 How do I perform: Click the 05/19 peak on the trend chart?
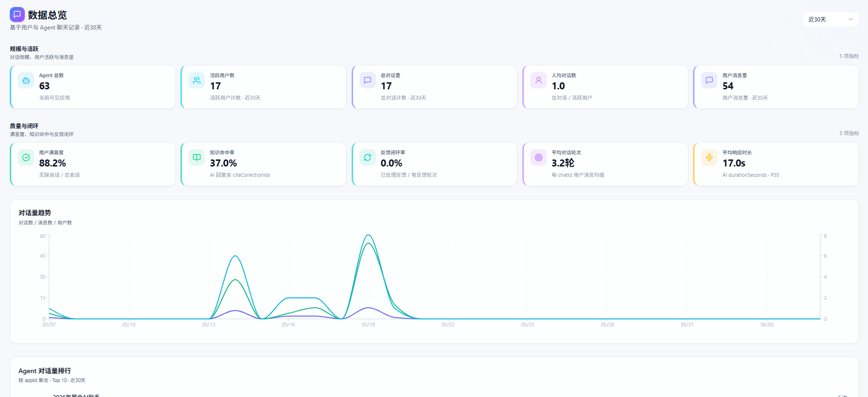(x=369, y=235)
